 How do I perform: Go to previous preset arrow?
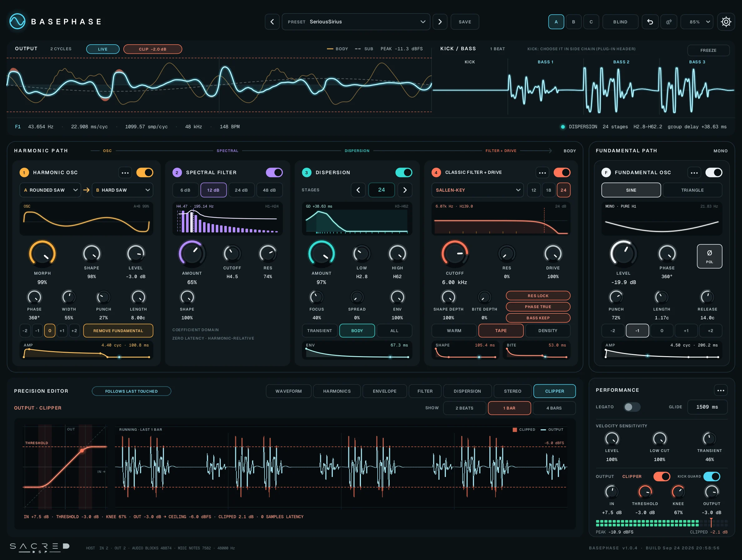tap(272, 22)
